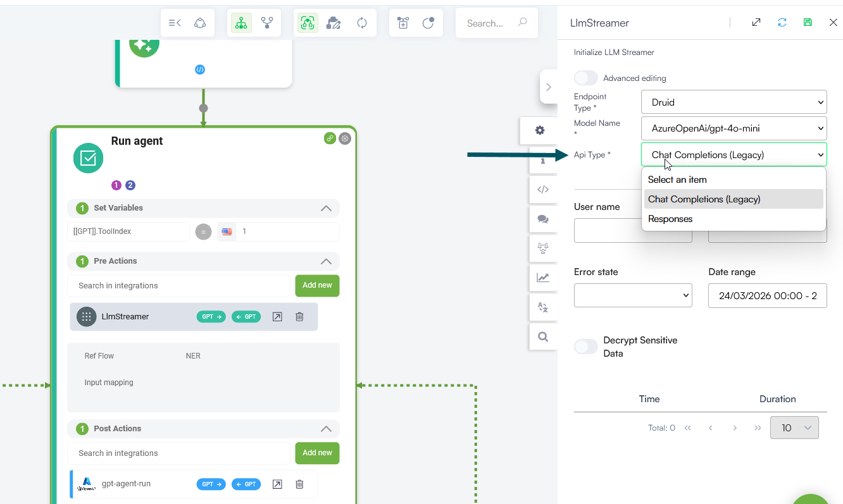
Task: Open the translation sidebar tab
Action: (542, 307)
